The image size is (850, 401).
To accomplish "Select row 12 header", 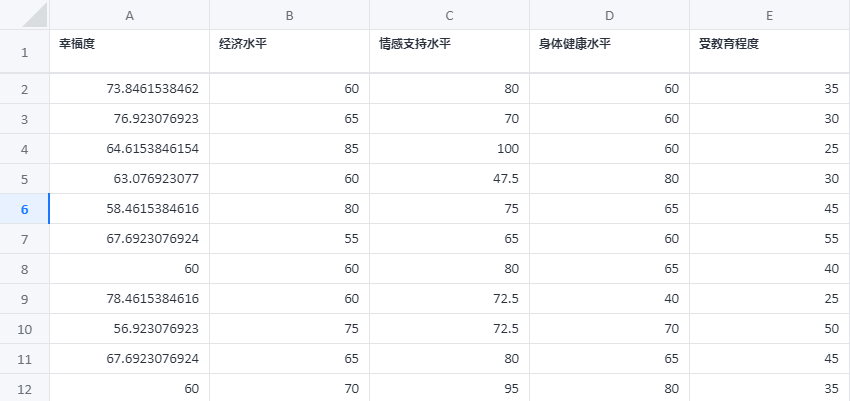I will (24, 389).
